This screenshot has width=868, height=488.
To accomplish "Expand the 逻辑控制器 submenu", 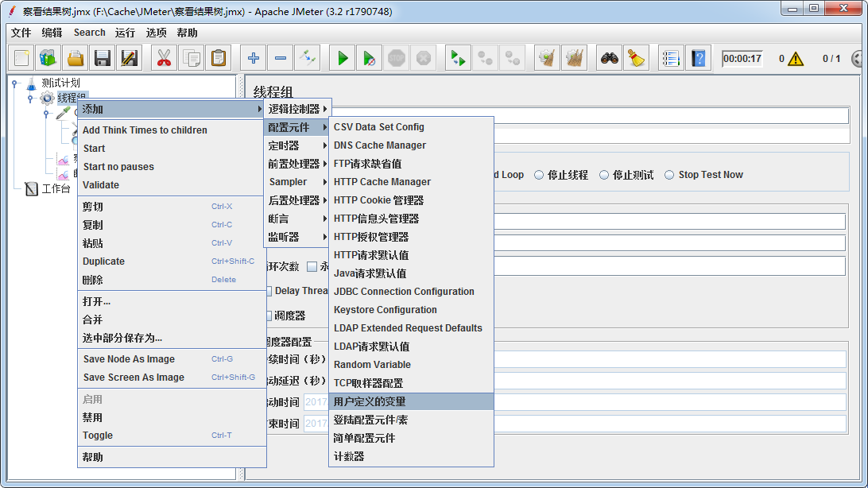I will pyautogui.click(x=296, y=109).
